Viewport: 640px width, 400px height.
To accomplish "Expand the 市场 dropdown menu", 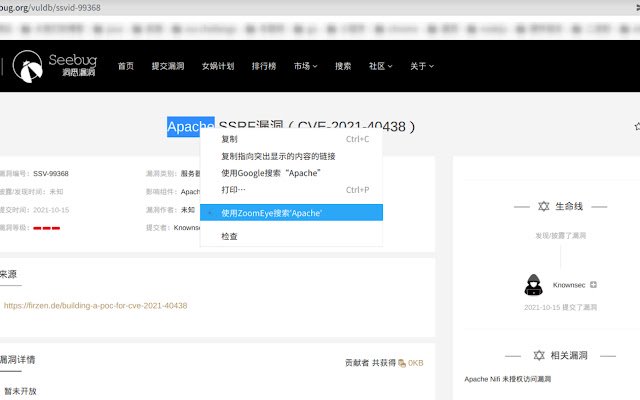I will point(305,66).
